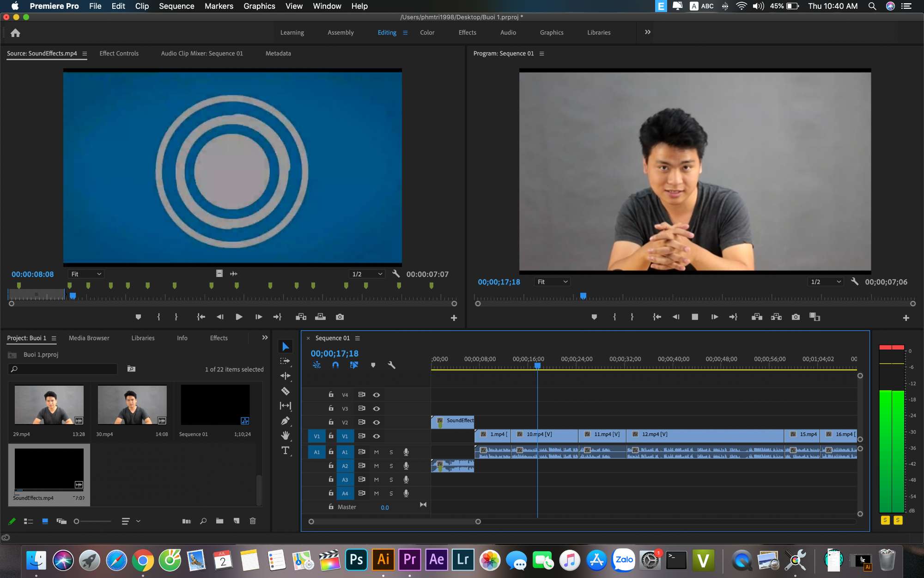924x578 pixels.
Task: Click Master volume value 0.0
Action: point(385,508)
